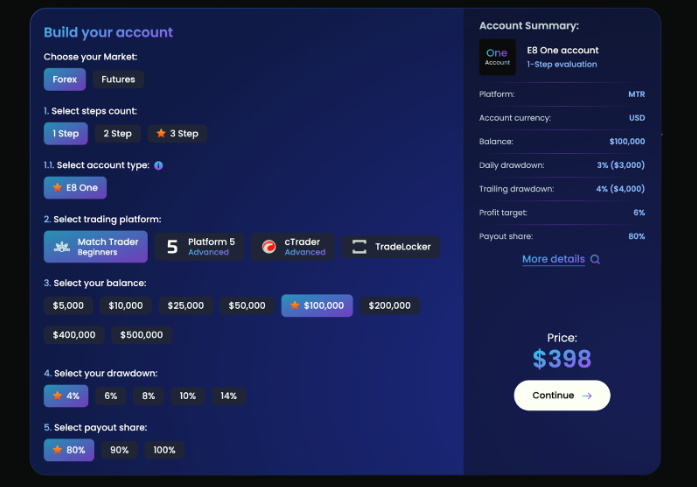Select Platform 5 Advanced

[199, 247]
